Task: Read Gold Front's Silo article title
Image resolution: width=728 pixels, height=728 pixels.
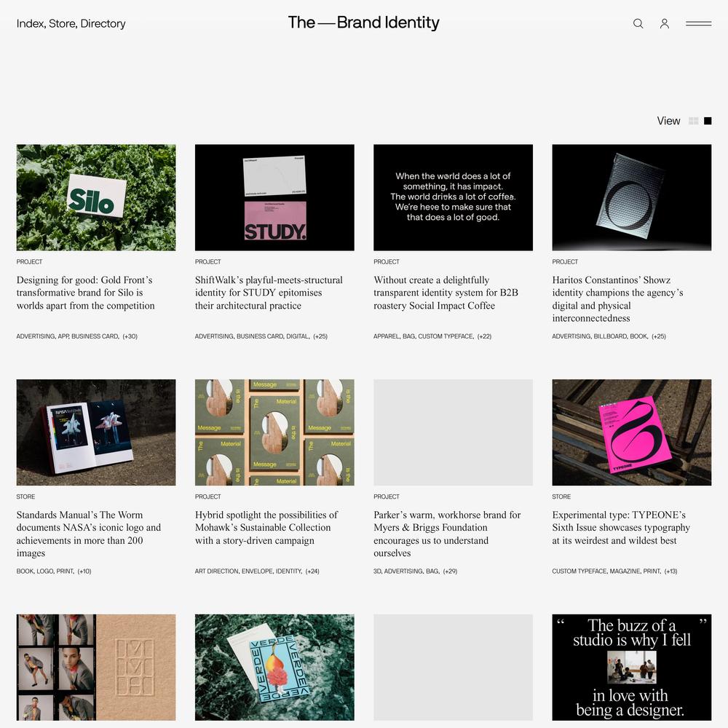Action: click(x=85, y=293)
